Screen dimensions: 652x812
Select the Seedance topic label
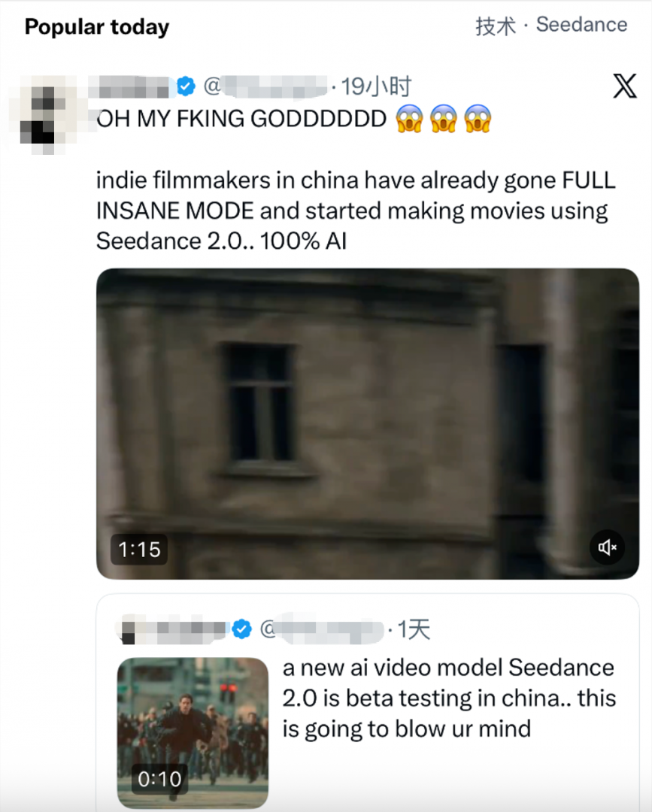(581, 25)
